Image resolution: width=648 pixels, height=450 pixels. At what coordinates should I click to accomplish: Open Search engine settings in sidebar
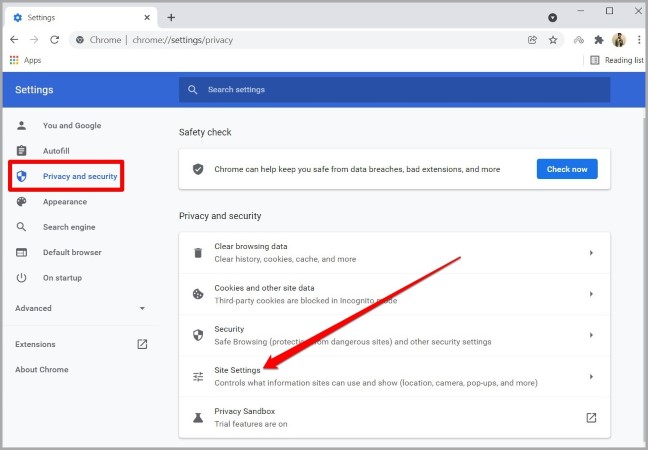69,227
